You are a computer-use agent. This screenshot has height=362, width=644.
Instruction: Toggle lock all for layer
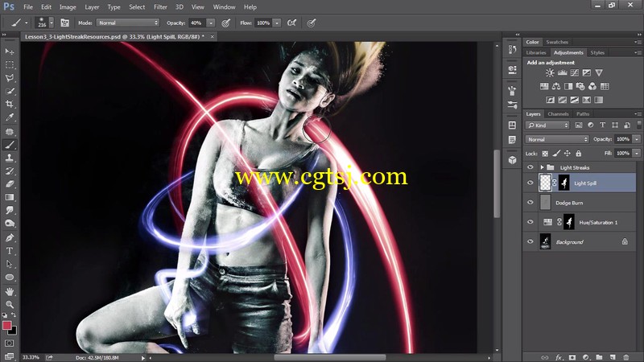pos(578,154)
